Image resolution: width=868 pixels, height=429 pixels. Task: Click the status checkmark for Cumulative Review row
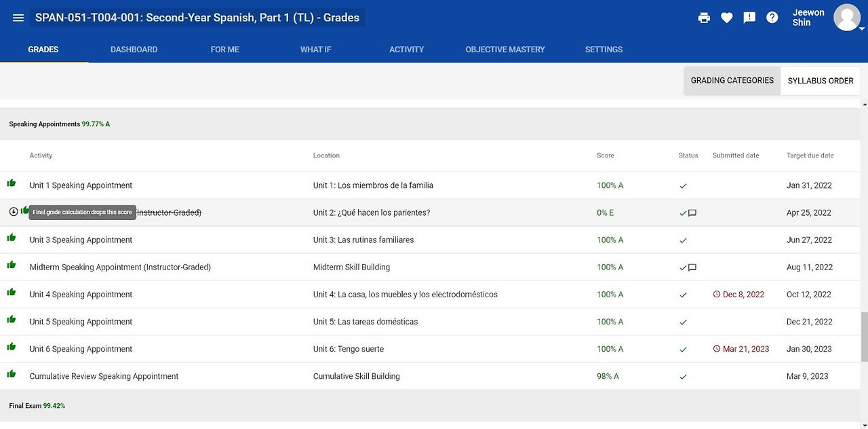point(683,376)
